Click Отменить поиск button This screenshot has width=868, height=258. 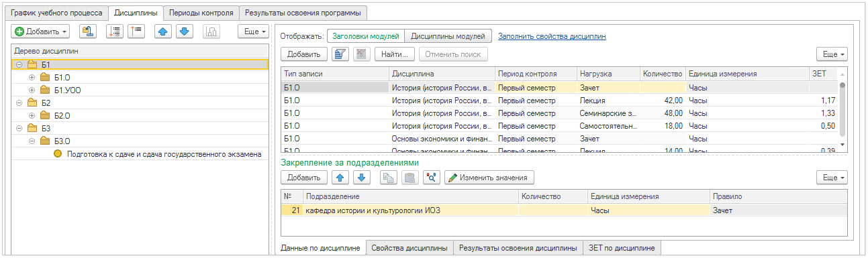click(454, 54)
